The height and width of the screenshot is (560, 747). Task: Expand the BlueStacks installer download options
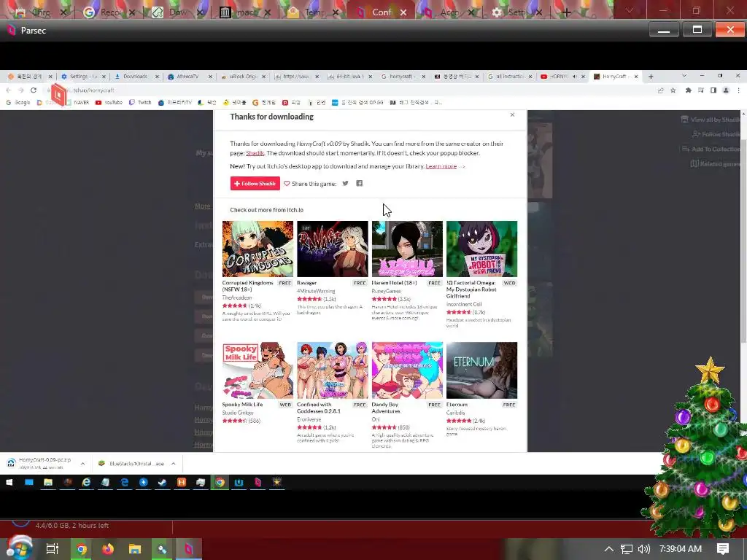(x=173, y=463)
